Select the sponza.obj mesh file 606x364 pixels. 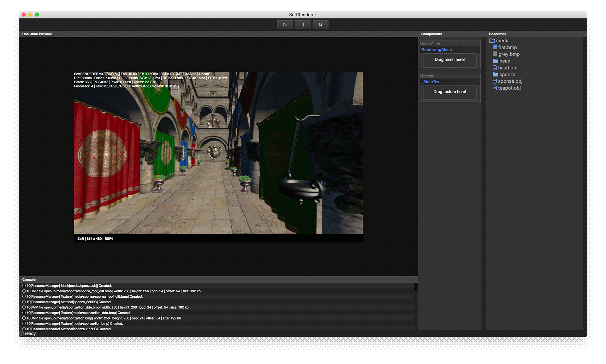pos(510,81)
